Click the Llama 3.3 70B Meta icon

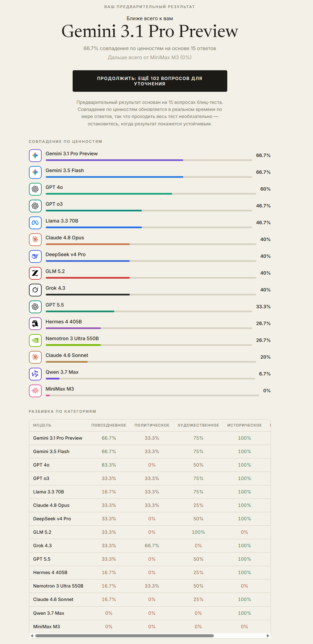[35, 223]
